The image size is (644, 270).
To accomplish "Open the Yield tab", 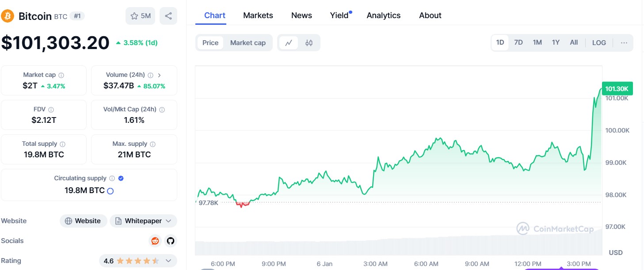I will pyautogui.click(x=339, y=15).
